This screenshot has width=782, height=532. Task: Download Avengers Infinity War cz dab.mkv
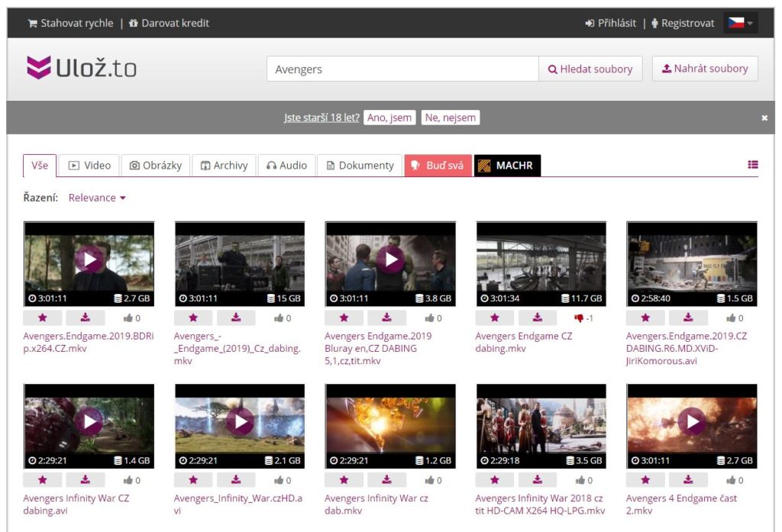click(x=386, y=479)
